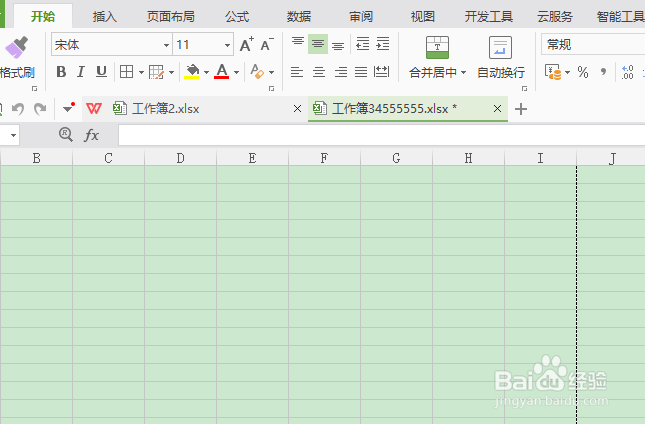Screen dimensions: 645x424
Task: Open fill color dropdown arrow
Action: point(206,72)
